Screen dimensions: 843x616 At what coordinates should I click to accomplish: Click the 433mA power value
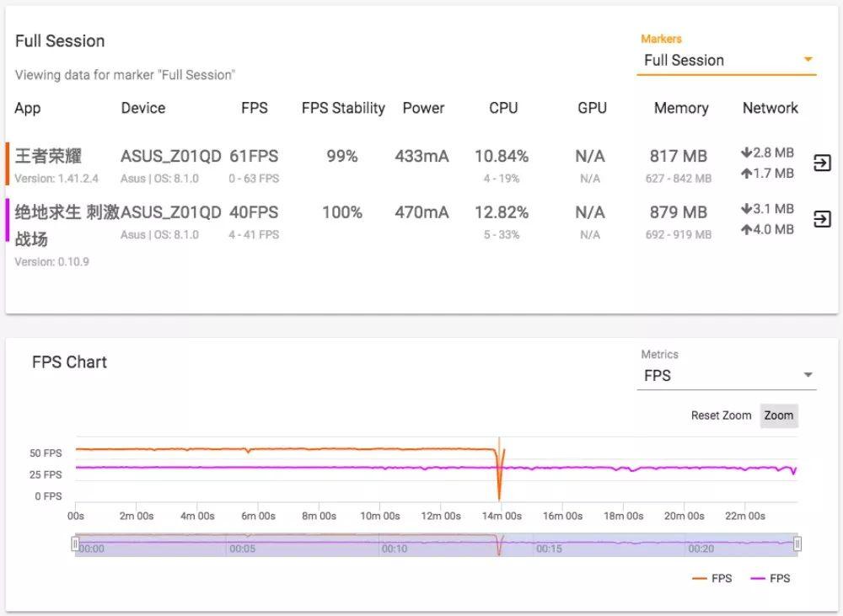[x=421, y=156]
